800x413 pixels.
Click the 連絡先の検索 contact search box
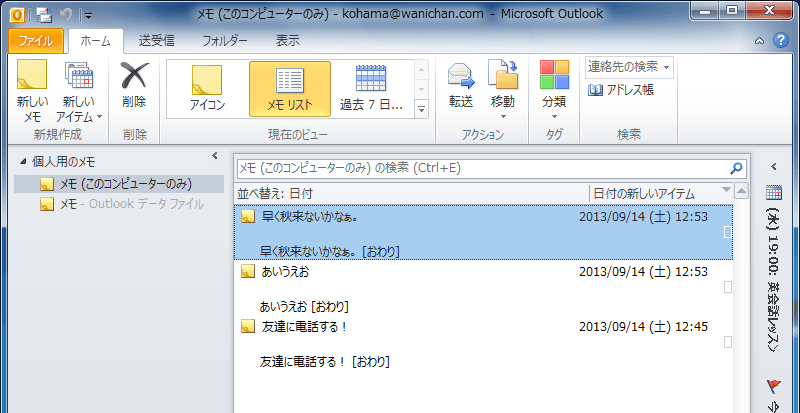pos(629,67)
